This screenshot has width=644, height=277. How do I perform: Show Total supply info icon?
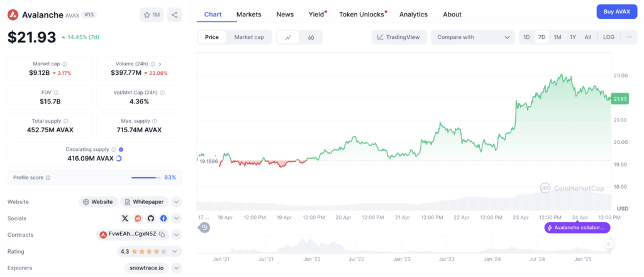[65, 122]
